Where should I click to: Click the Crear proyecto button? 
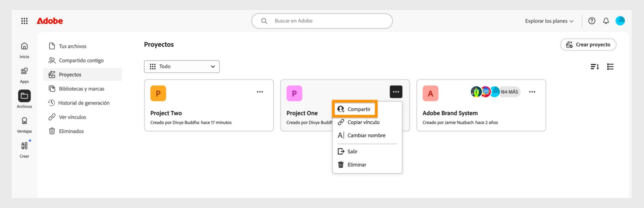pyautogui.click(x=588, y=45)
